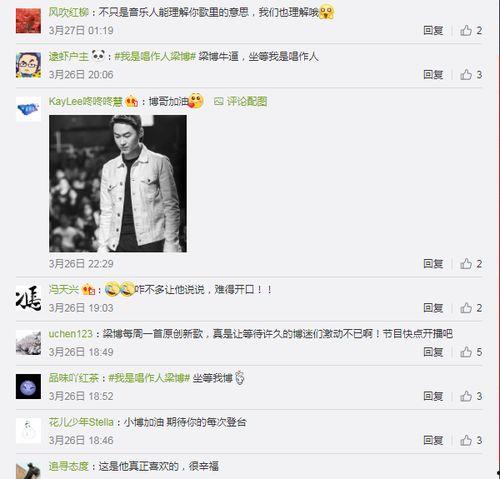The width and height of the screenshot is (500, 479).
Task: Click thumbs-up on KayLee's photo comment
Action: [x=471, y=264]
